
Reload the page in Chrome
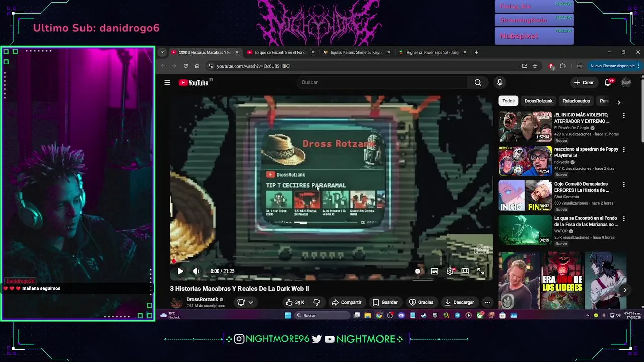tap(186, 66)
